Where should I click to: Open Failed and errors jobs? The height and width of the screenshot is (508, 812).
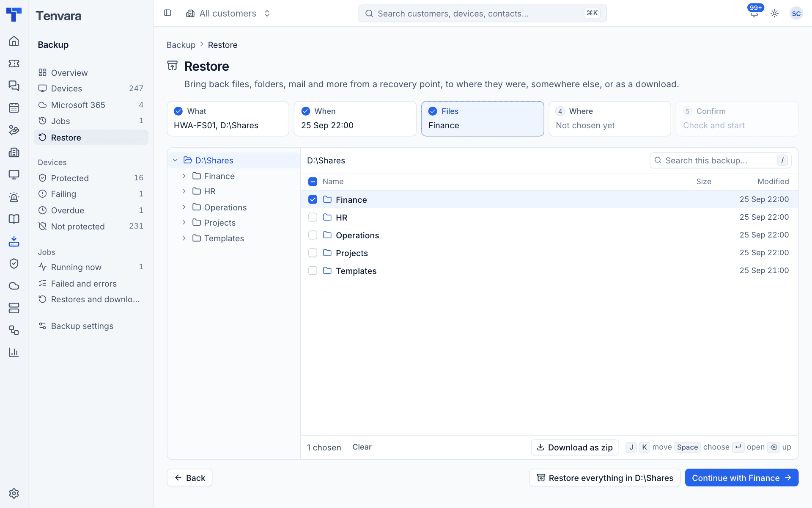[91, 284]
